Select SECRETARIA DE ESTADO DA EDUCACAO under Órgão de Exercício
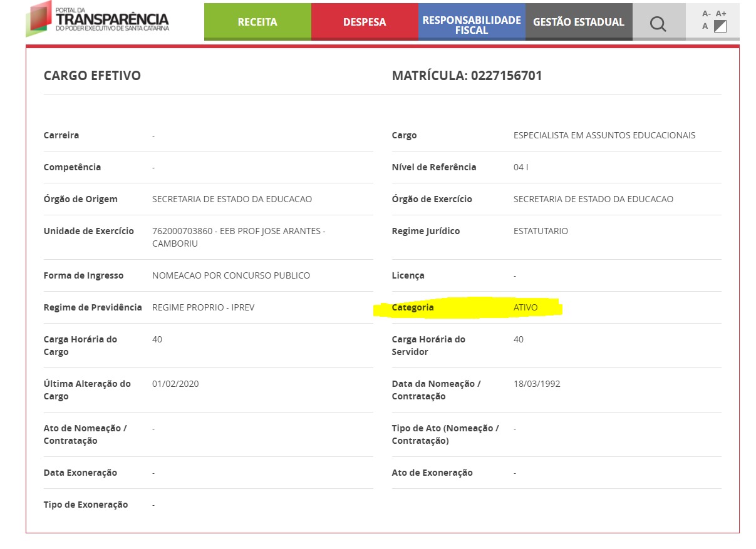 593,199
